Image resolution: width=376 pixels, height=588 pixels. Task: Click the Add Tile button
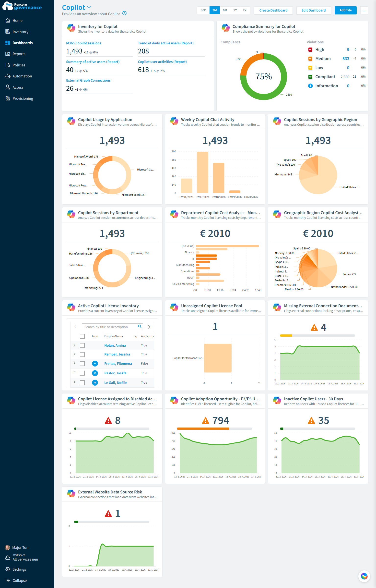[346, 10]
